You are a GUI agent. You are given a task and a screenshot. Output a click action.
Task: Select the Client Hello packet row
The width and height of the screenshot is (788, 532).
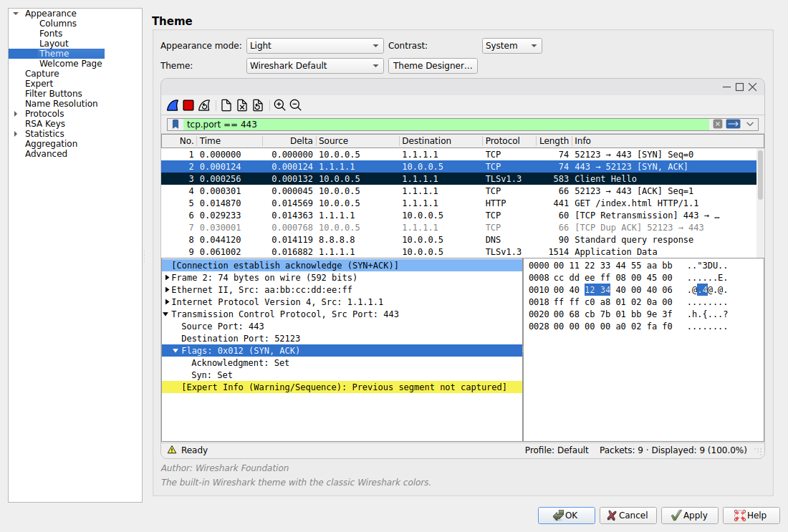click(x=458, y=179)
